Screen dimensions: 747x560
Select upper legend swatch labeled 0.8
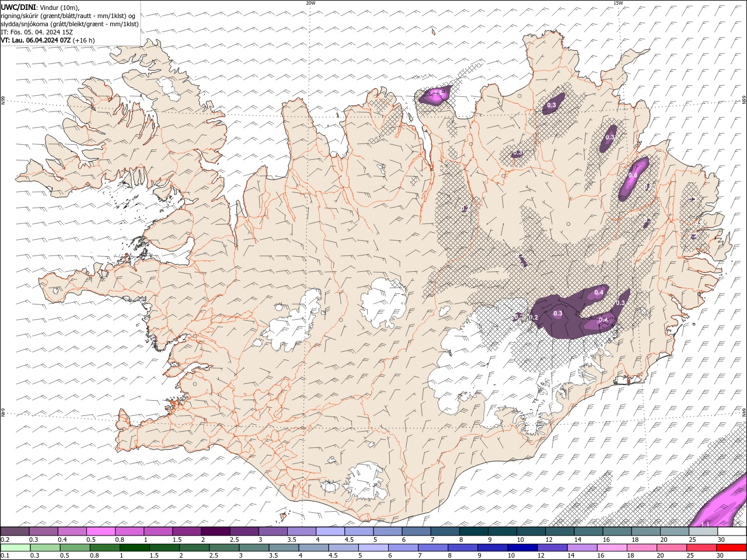129,531
